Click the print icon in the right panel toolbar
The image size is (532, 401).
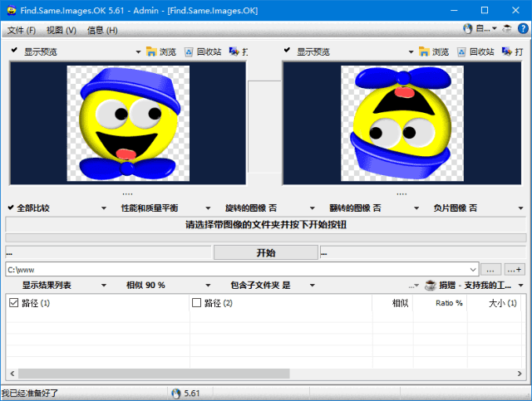(504, 51)
